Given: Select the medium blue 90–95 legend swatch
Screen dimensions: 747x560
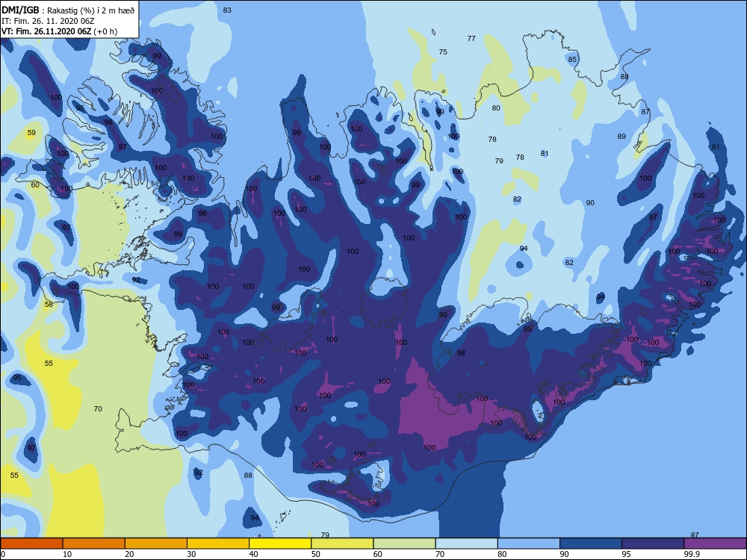Looking at the screenshot, I should [591, 544].
